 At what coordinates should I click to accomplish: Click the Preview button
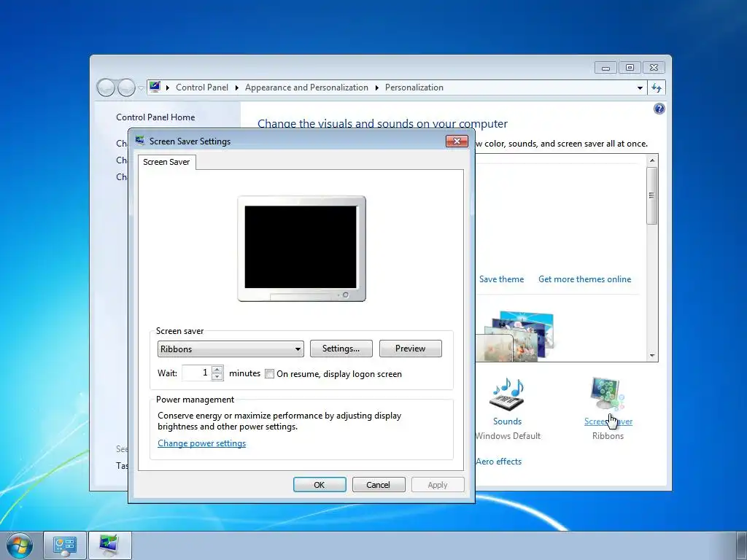[x=410, y=349]
